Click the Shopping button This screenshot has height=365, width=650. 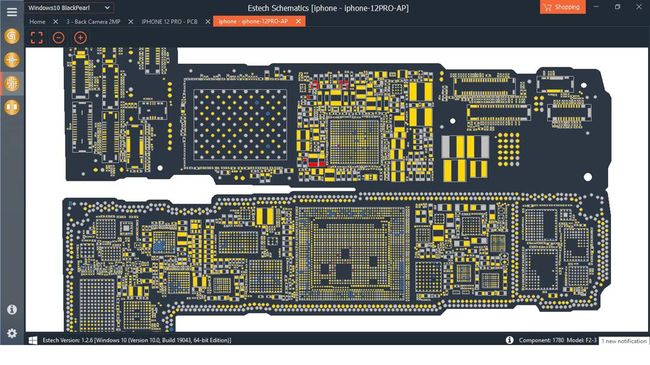click(x=563, y=7)
